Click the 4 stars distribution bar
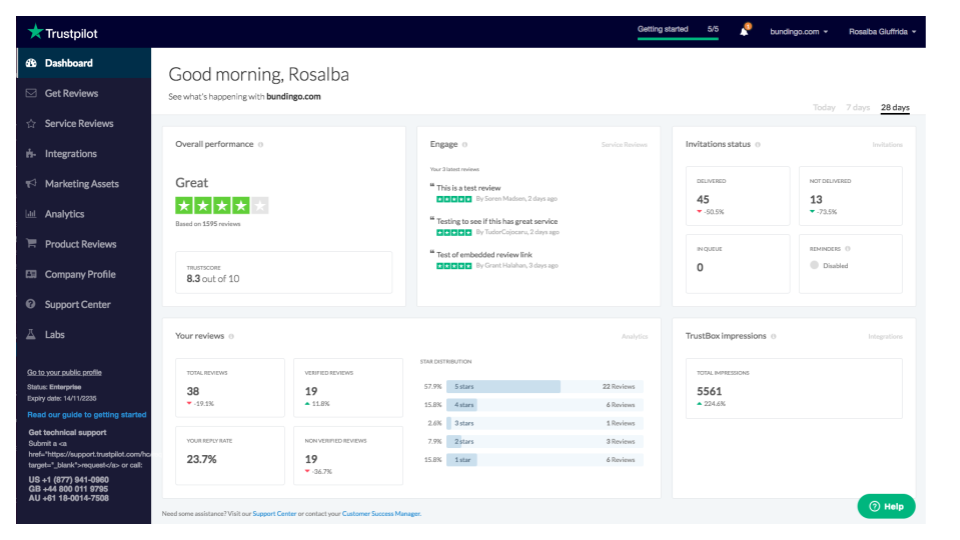The height and width of the screenshot is (540, 960). click(x=544, y=405)
